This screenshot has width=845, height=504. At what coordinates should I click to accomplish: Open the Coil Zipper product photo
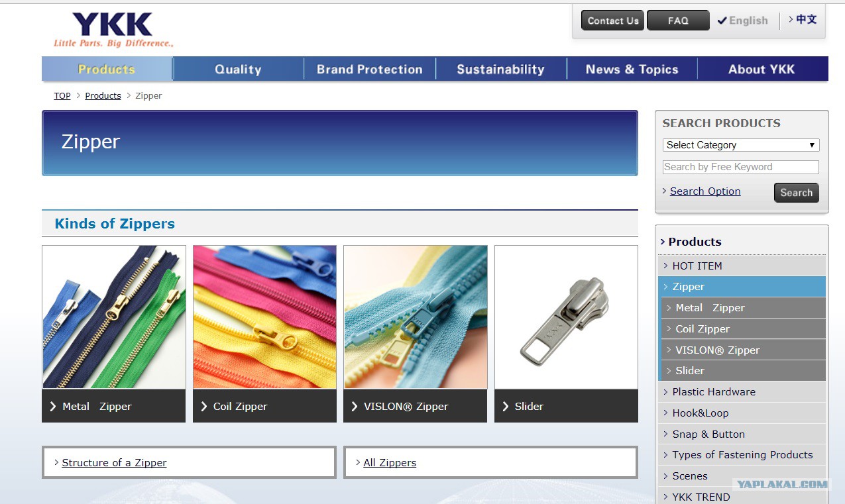pyautogui.click(x=264, y=317)
